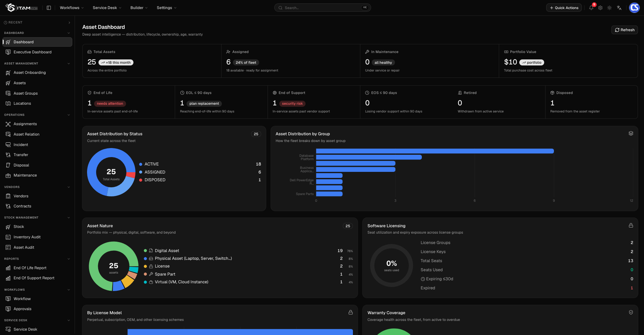Go to Locations in sidebar
Viewport: 644px width, 335px height.
coord(37,103)
